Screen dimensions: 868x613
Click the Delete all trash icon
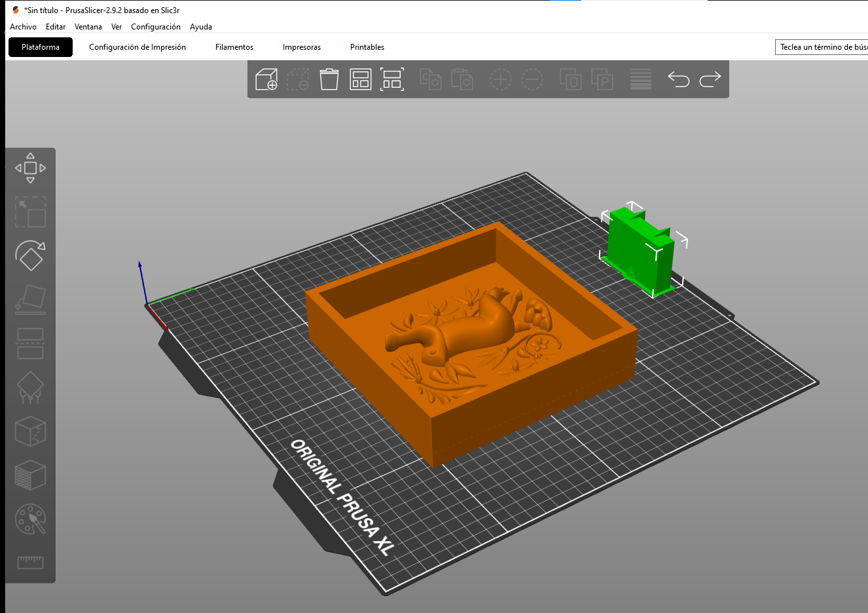pyautogui.click(x=329, y=80)
